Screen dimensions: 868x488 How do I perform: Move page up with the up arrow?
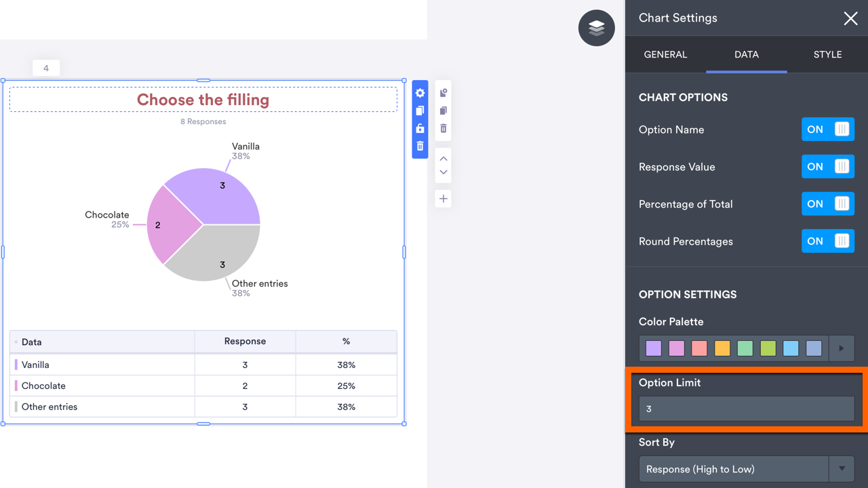[x=443, y=159]
